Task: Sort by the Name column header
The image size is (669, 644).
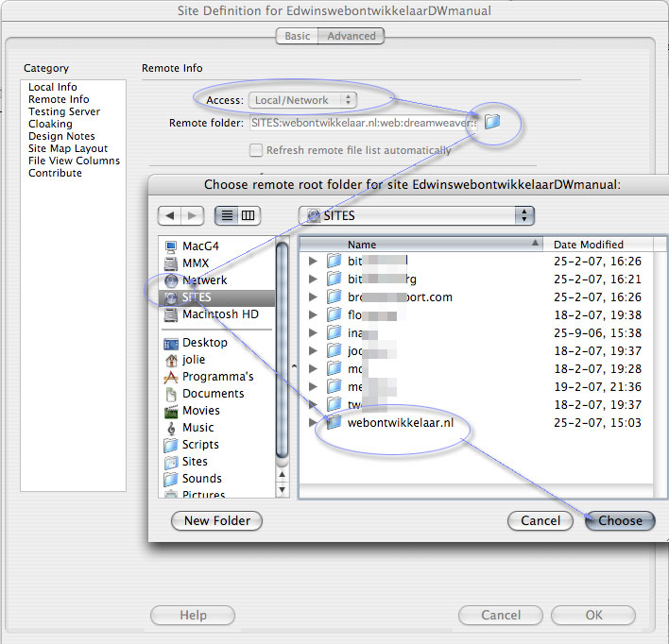Action: point(421,245)
